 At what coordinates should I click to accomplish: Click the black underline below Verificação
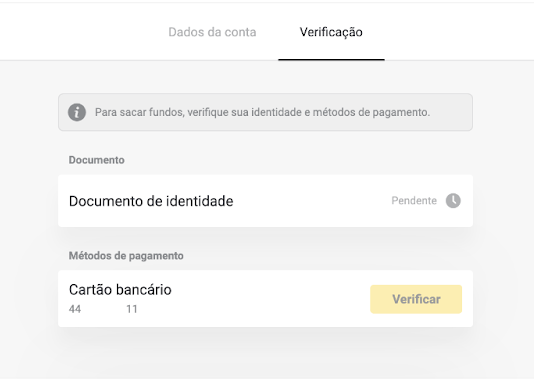[x=331, y=60]
